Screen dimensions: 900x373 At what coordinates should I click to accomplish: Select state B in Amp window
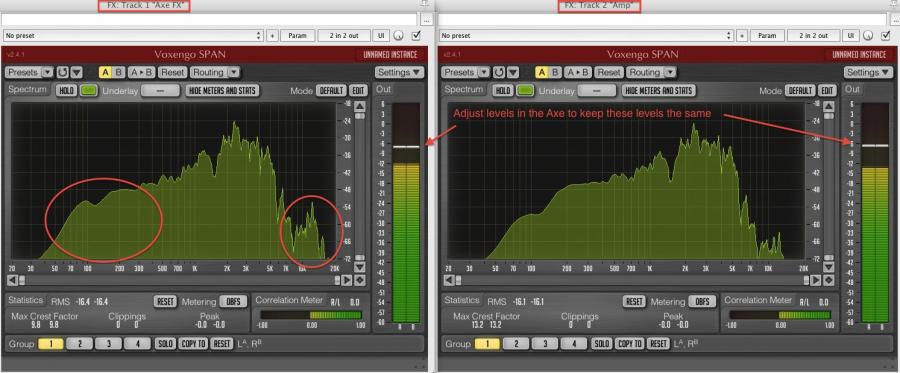pyautogui.click(x=555, y=72)
